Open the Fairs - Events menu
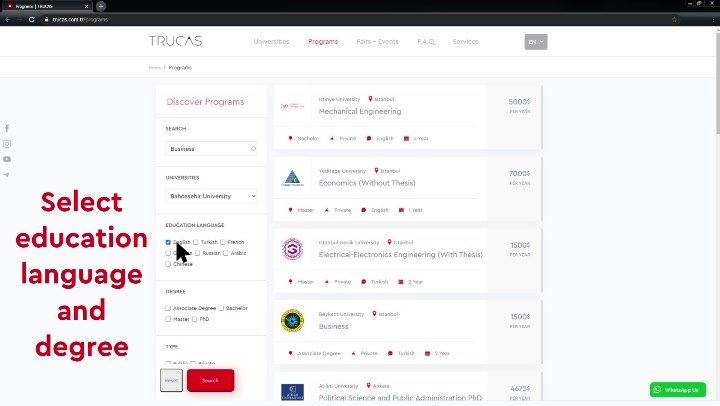 tap(377, 41)
